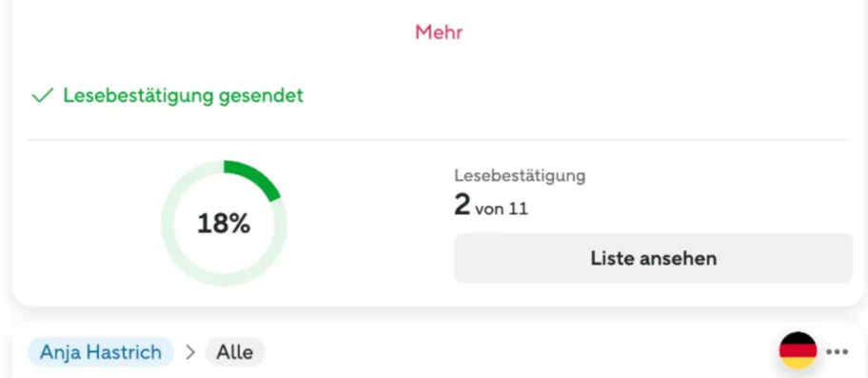Select the Alle recipient chip

pyautogui.click(x=235, y=352)
